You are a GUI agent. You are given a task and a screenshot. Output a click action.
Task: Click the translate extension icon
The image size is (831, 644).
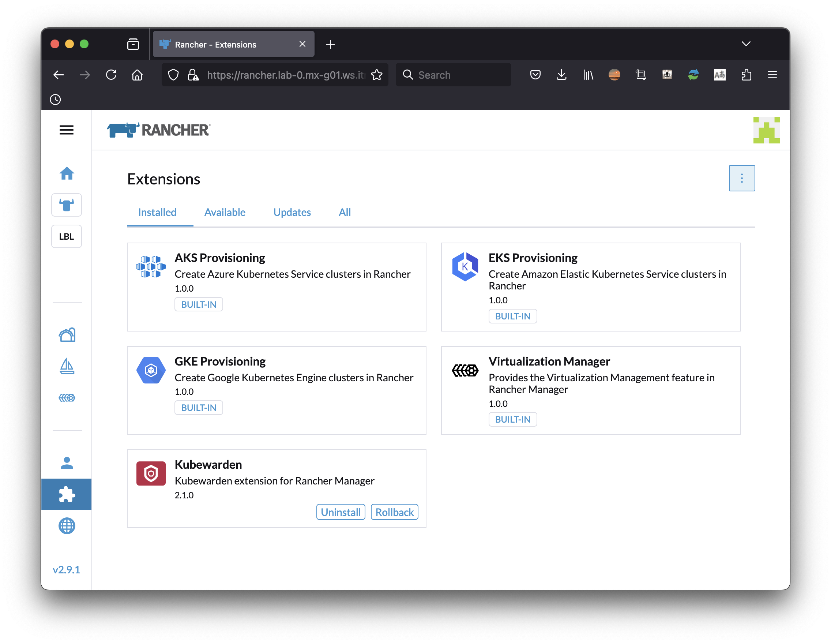(x=719, y=75)
